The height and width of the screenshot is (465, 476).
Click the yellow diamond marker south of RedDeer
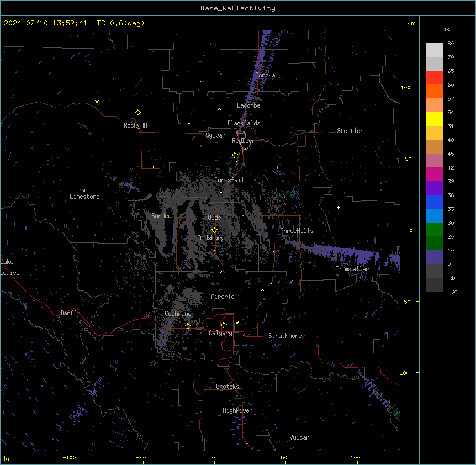235,155
